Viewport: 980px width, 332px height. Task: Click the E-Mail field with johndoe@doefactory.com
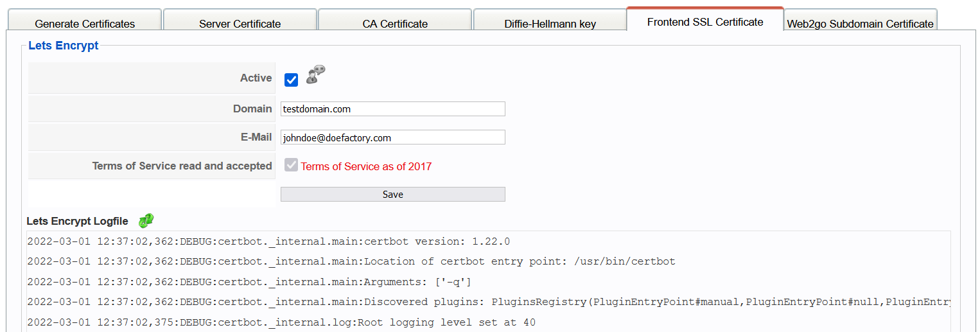(393, 137)
